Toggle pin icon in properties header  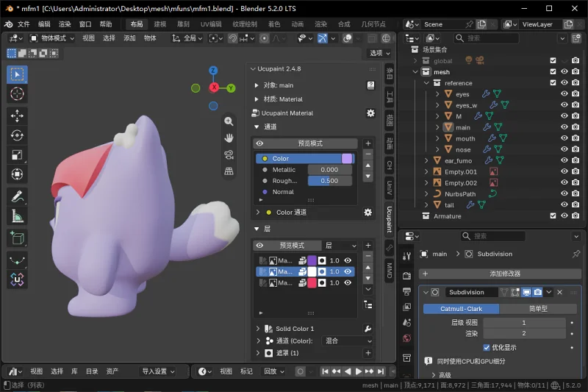576,254
